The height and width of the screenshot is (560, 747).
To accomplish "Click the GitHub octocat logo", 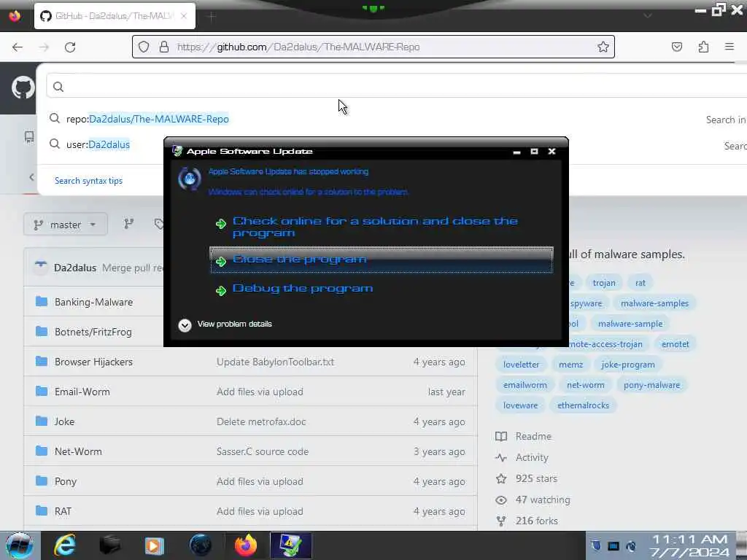I will click(23, 87).
